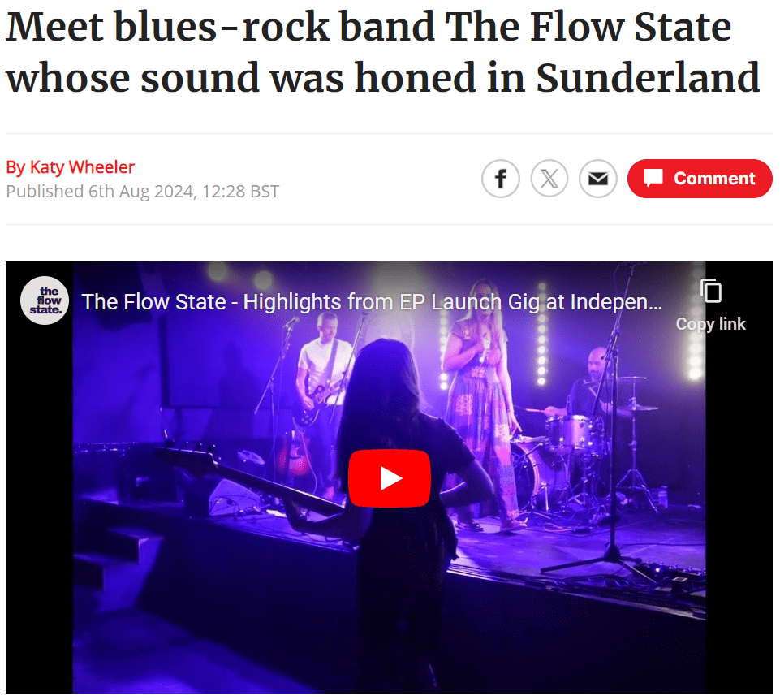
Task: Open the video title "The Flow State - Highlights"
Action: [x=372, y=302]
